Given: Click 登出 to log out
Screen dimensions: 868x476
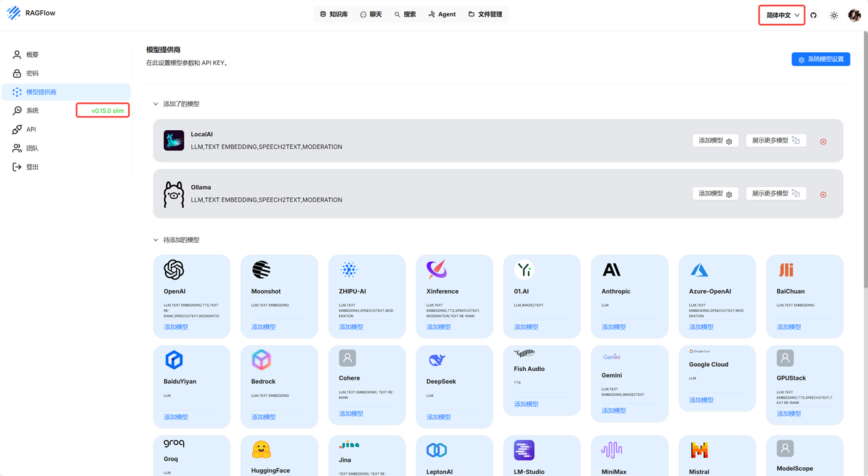Looking at the screenshot, I should pos(66,167).
